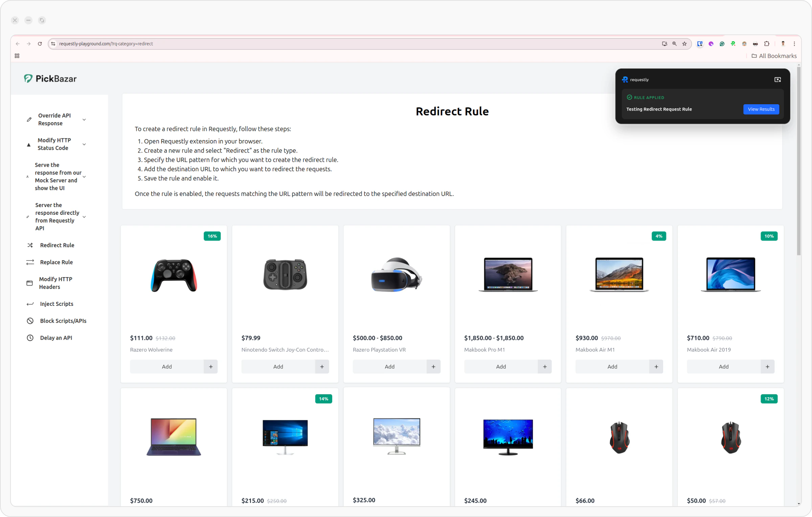
Task: Open the browser extensions puzzle icon
Action: pos(767,44)
